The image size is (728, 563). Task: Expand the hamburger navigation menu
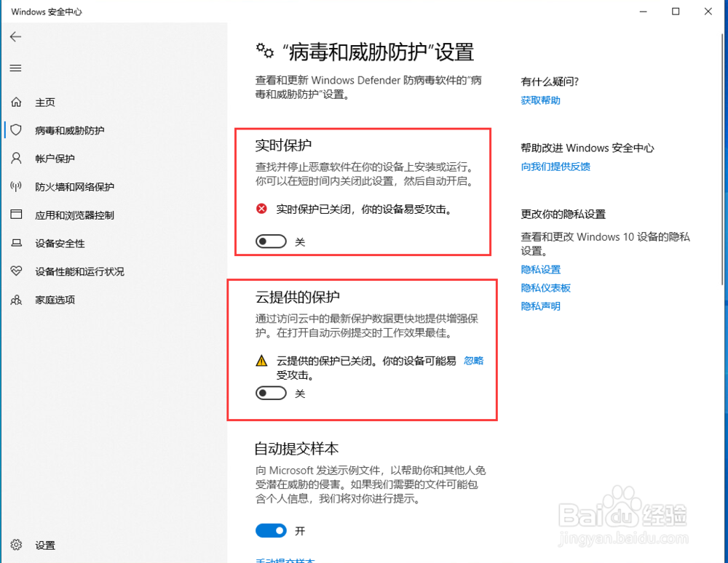pos(15,68)
